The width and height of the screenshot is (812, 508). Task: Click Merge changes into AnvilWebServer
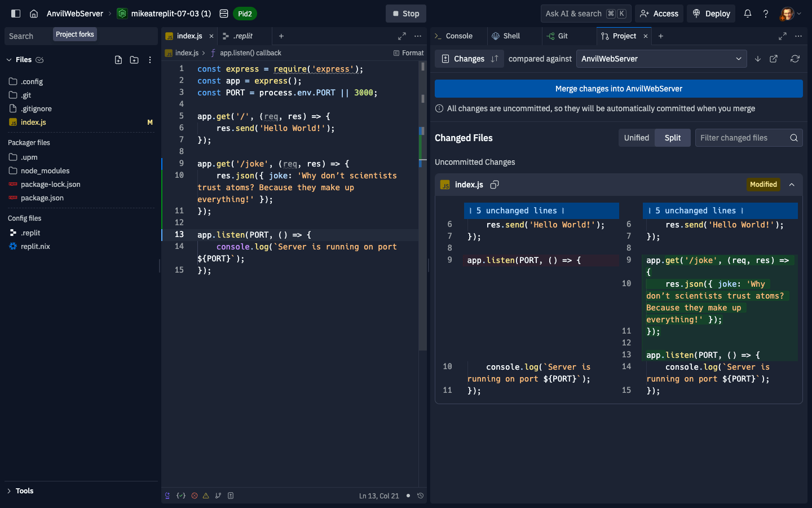click(x=619, y=89)
